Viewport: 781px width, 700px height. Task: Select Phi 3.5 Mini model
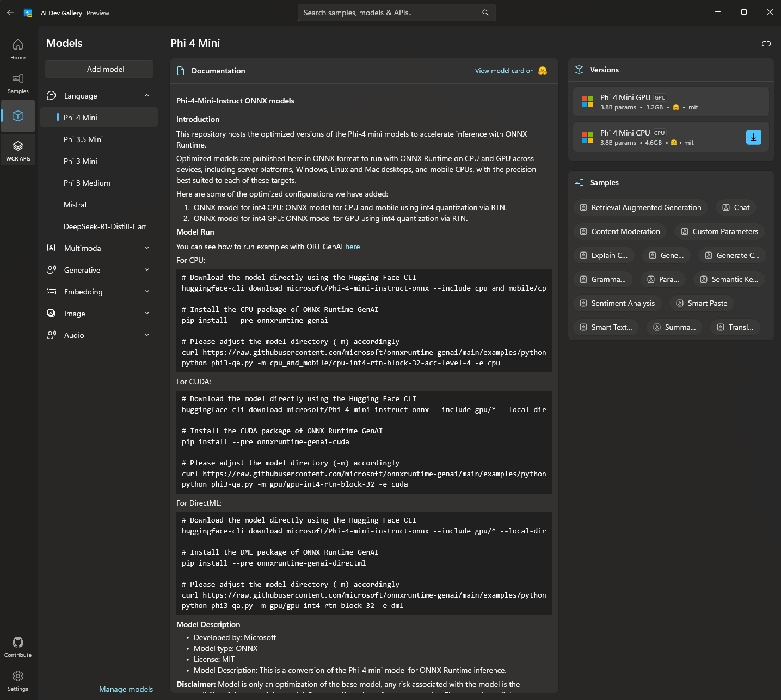click(99, 139)
